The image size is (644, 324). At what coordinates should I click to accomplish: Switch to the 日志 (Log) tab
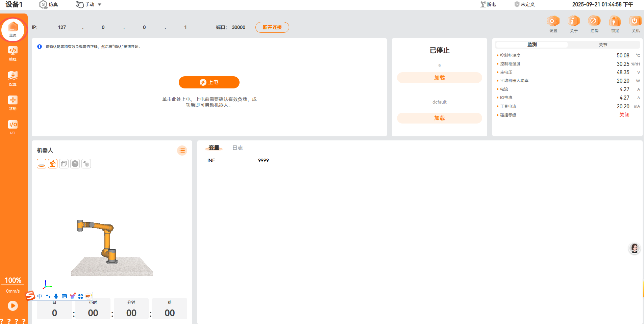click(238, 148)
